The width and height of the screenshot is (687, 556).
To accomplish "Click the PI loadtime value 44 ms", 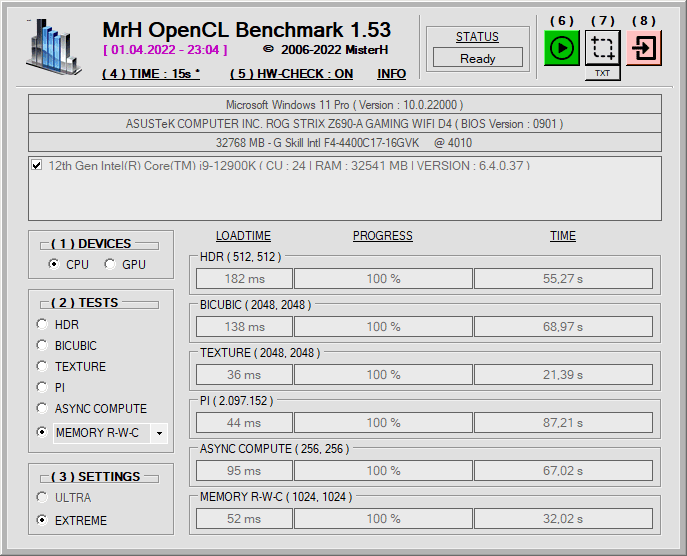I will pyautogui.click(x=244, y=422).
